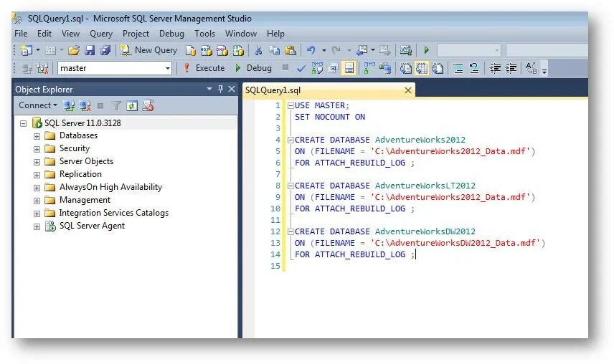The image size is (614, 364).
Task: Open the solution configurations combo box
Action: tap(468, 50)
